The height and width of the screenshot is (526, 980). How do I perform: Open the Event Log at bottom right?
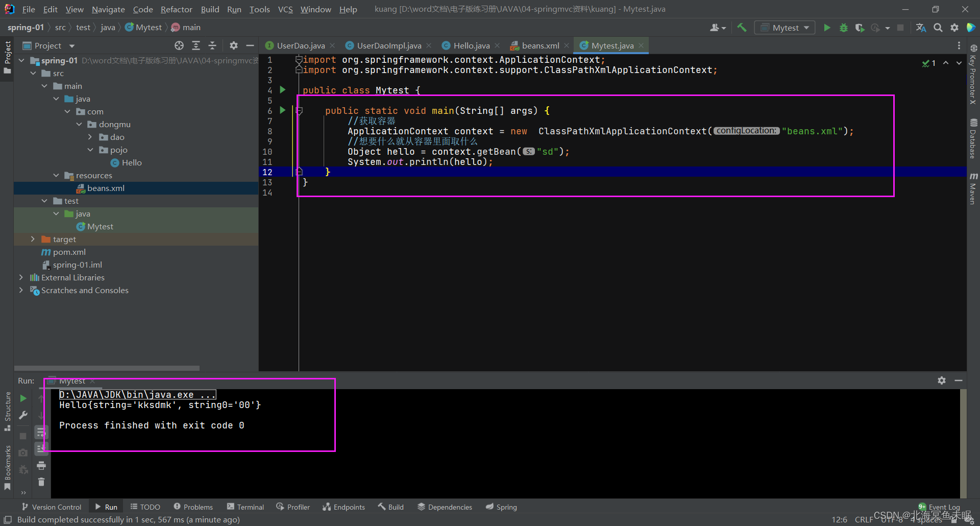point(942,507)
